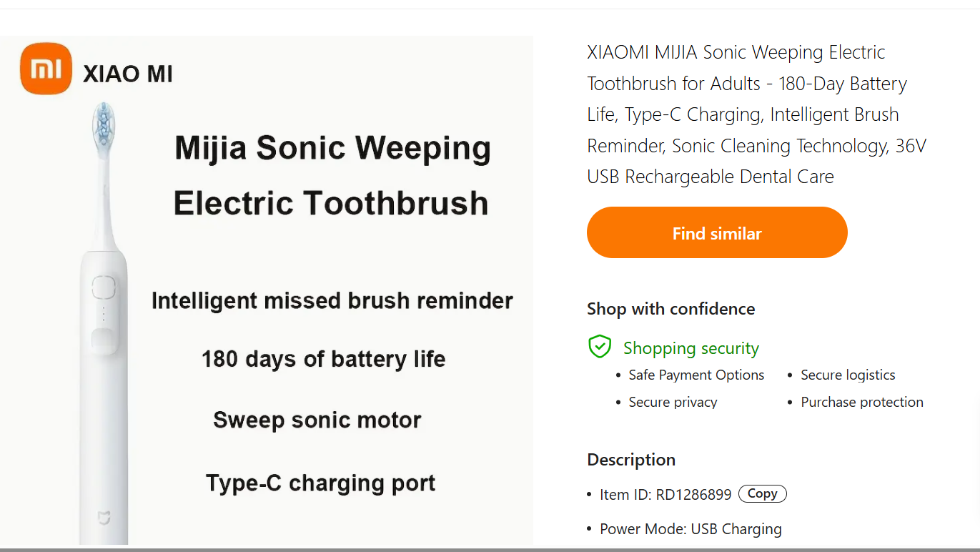980x552 pixels.
Task: Open the Shopping security details link
Action: (691, 348)
